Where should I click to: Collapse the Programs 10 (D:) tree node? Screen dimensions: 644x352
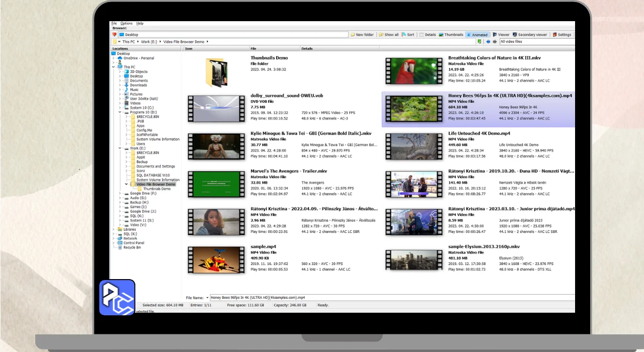[120, 112]
